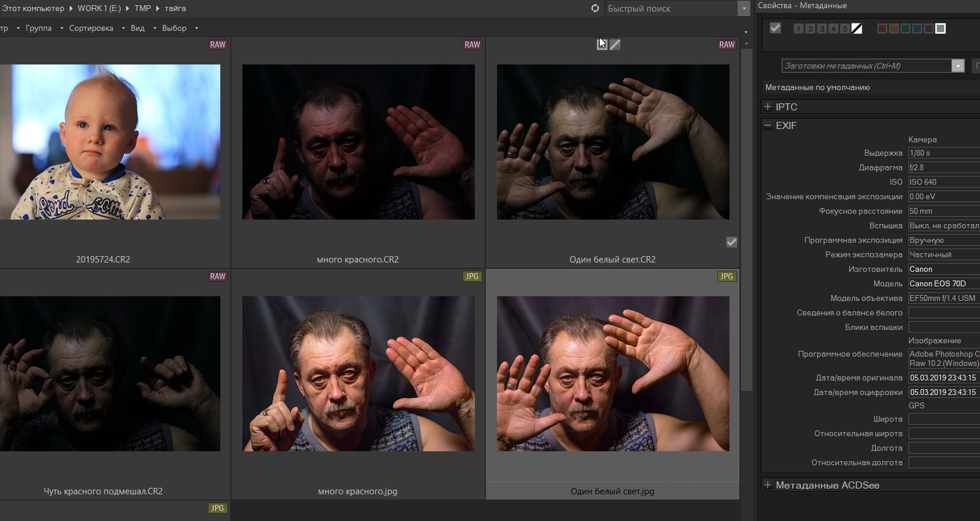The image size is (980, 521).
Task: Open the Сортировка menu
Action: [x=91, y=28]
